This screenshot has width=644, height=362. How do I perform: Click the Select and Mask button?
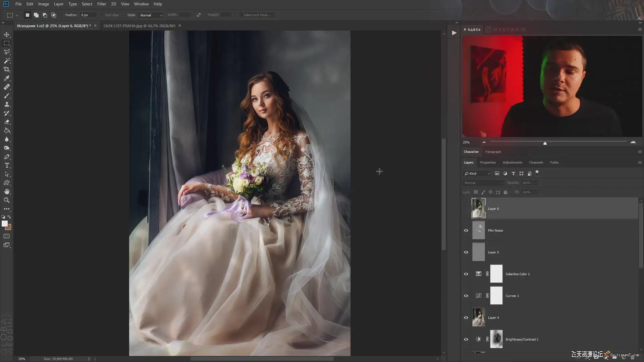[x=257, y=15]
